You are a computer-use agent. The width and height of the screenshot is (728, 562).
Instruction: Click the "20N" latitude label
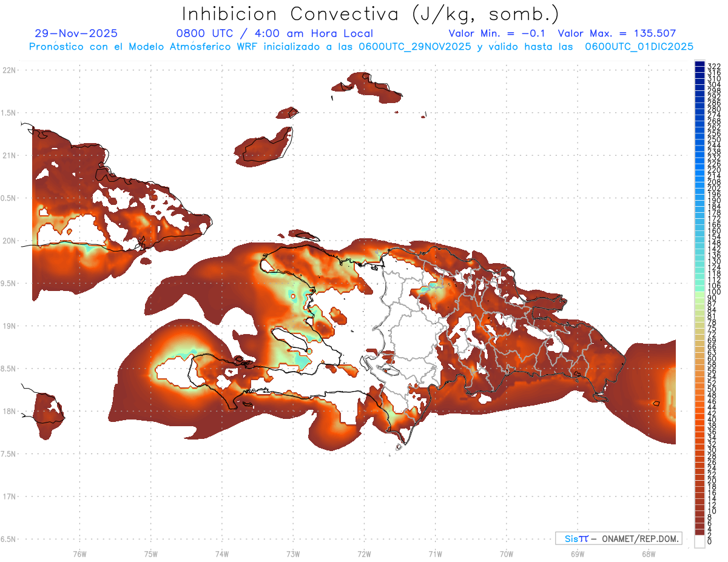click(9, 241)
